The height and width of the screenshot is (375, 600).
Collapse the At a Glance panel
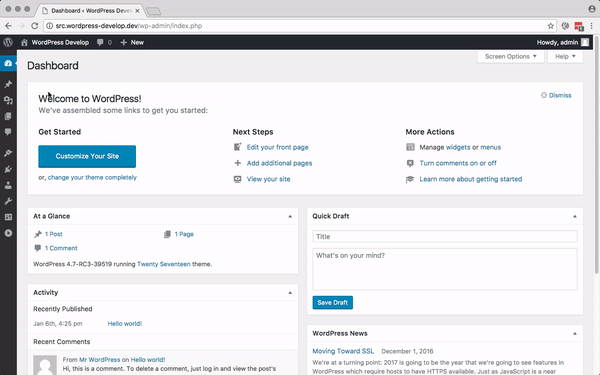click(290, 217)
